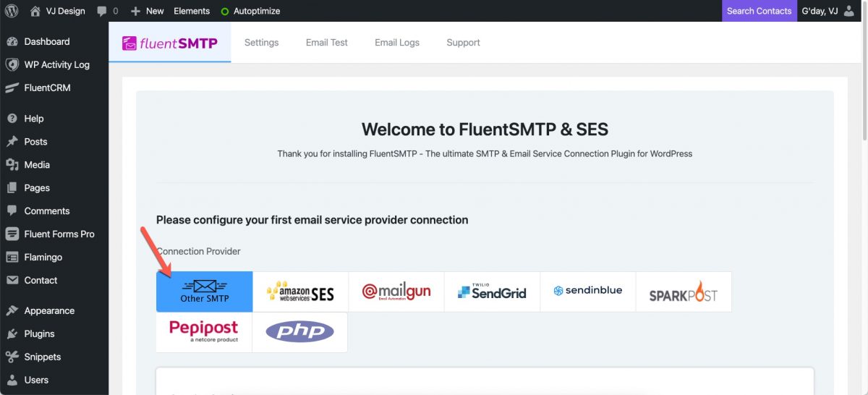Viewport: 868px width, 395px height.
Task: Choose the Pepipost provider option
Action: [204, 332]
